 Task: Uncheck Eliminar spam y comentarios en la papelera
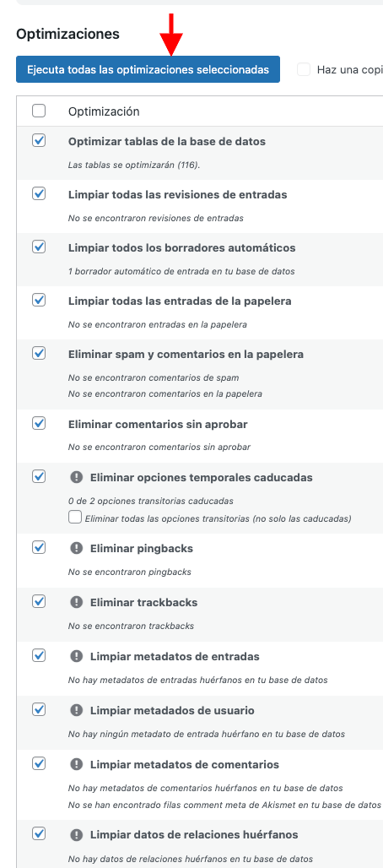click(39, 353)
